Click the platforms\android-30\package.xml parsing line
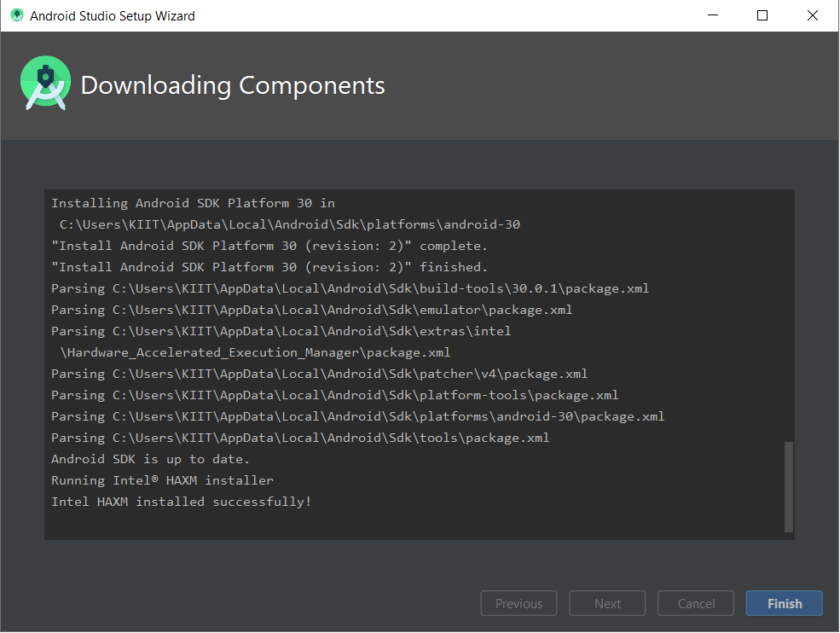The height and width of the screenshot is (633, 840). tap(358, 416)
